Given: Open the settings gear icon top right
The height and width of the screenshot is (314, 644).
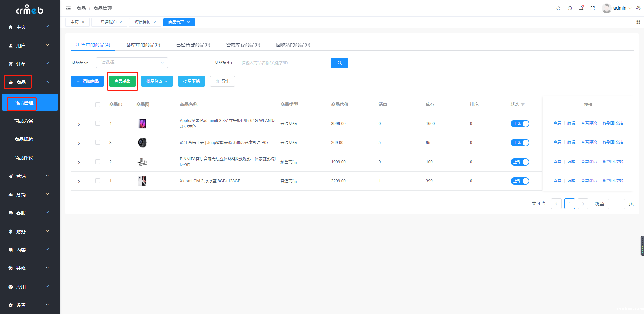Looking at the screenshot, I should [x=638, y=8].
